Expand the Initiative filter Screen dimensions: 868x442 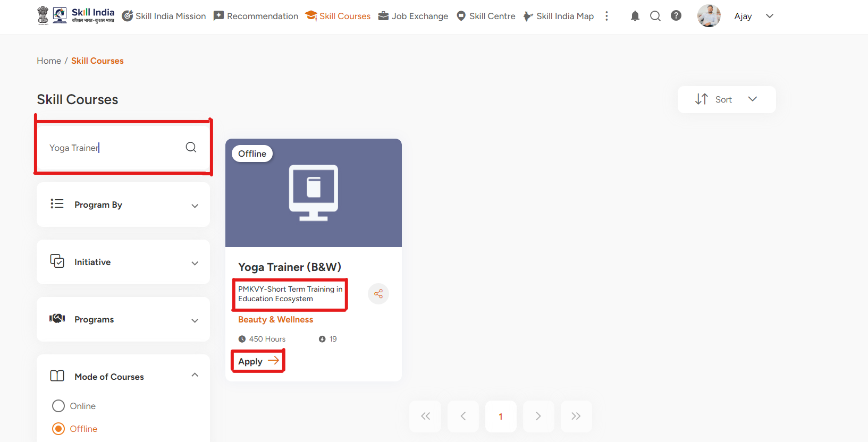click(x=195, y=263)
